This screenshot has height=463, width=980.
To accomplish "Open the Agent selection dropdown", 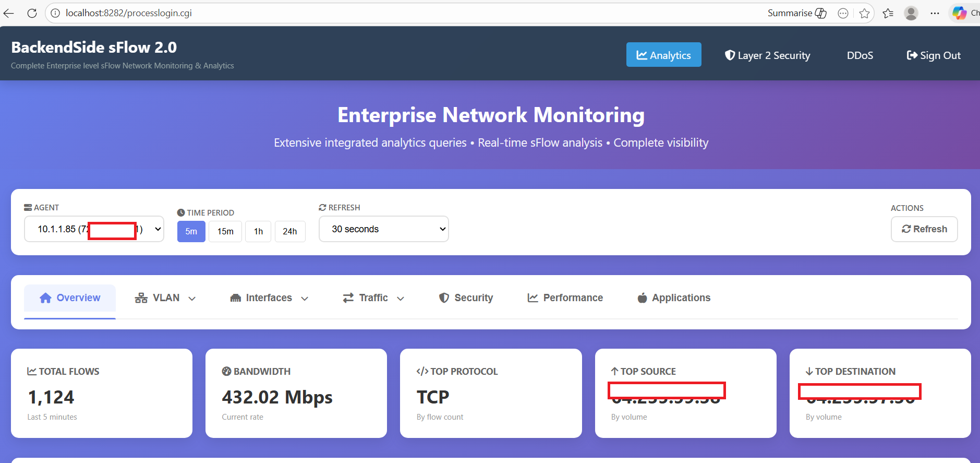I will [94, 229].
